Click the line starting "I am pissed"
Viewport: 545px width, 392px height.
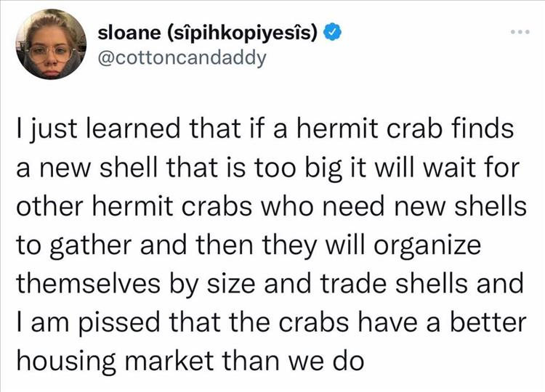(x=269, y=321)
